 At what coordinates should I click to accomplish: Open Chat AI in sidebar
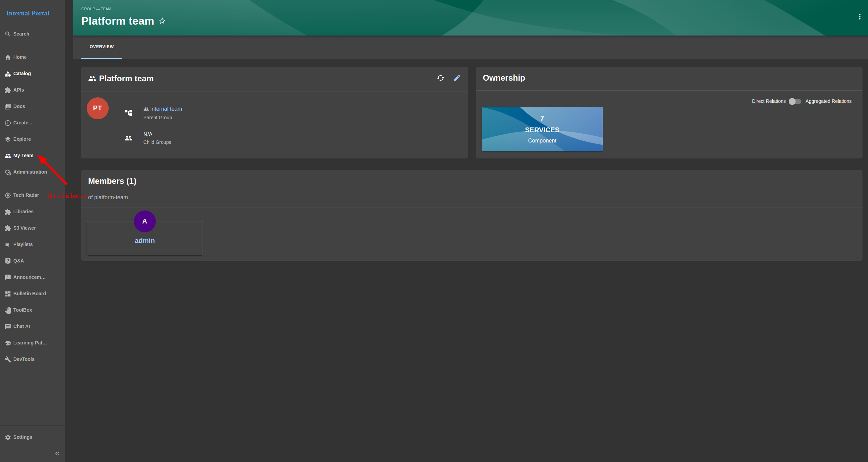[22, 326]
